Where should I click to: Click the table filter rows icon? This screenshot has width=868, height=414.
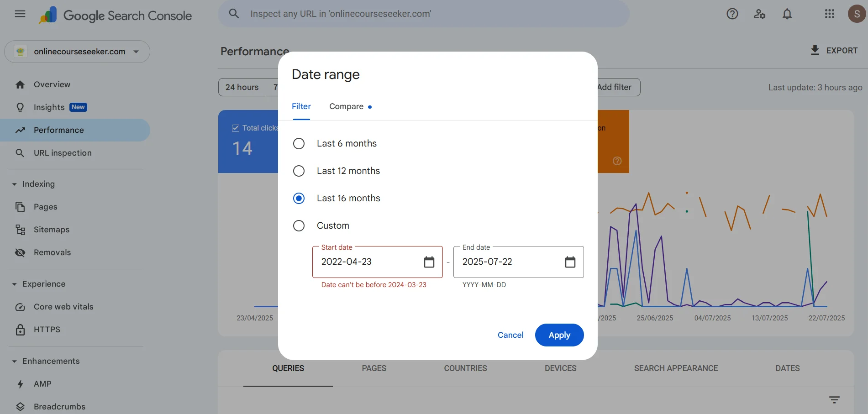(x=834, y=400)
